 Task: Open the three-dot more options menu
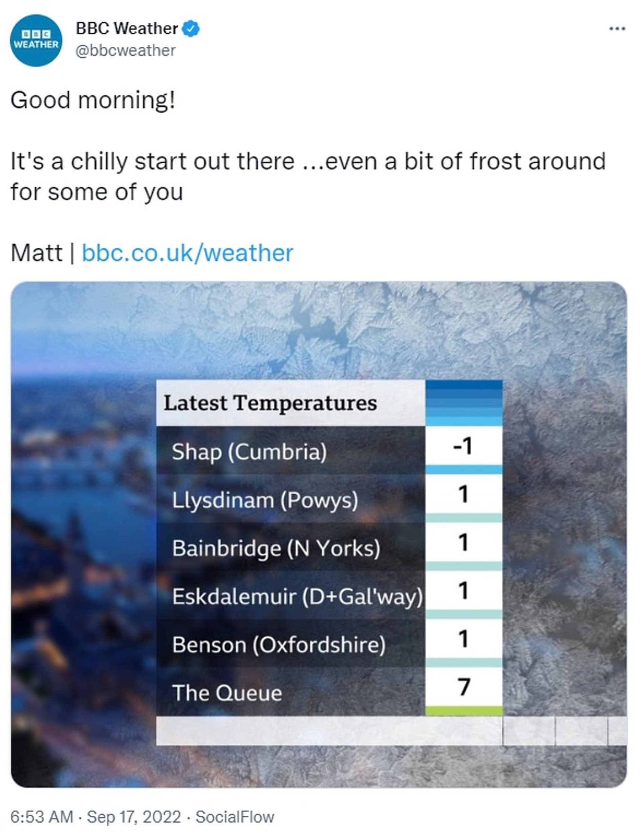tap(617, 29)
